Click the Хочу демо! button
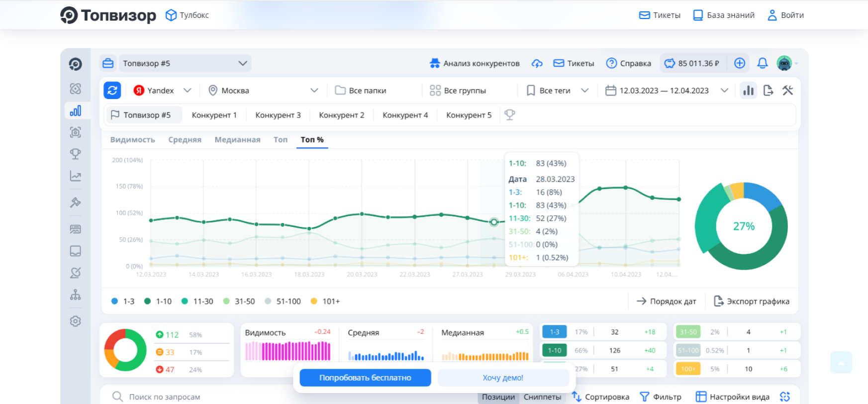This screenshot has height=404, width=868. tap(503, 378)
